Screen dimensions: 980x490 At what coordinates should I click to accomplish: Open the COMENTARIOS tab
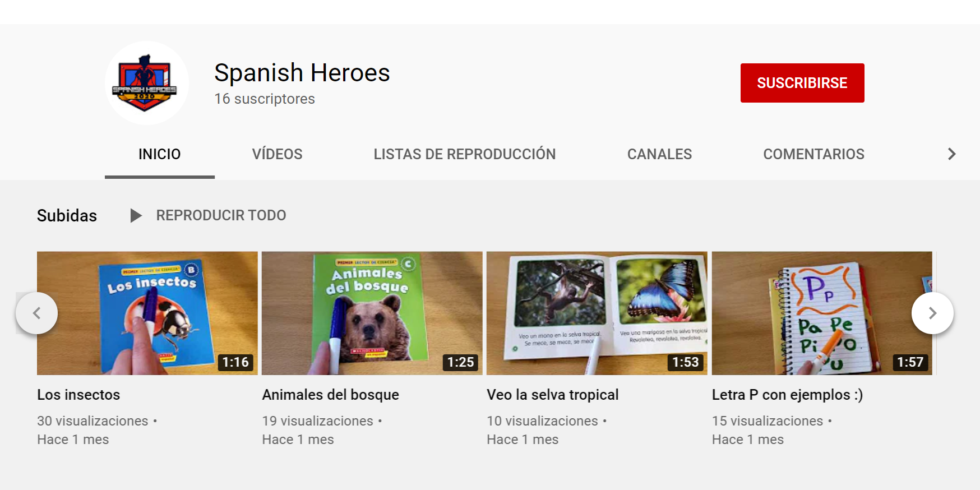point(813,154)
